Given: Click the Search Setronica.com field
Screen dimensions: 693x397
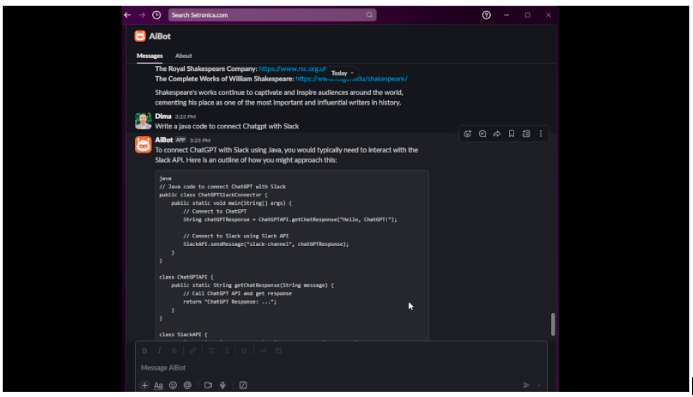Looking at the screenshot, I should point(272,15).
